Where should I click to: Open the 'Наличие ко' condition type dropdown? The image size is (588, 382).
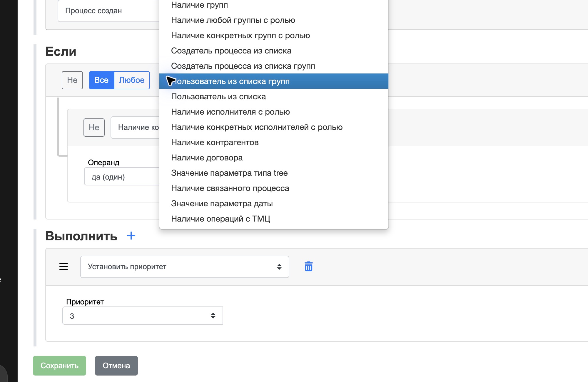(x=135, y=128)
